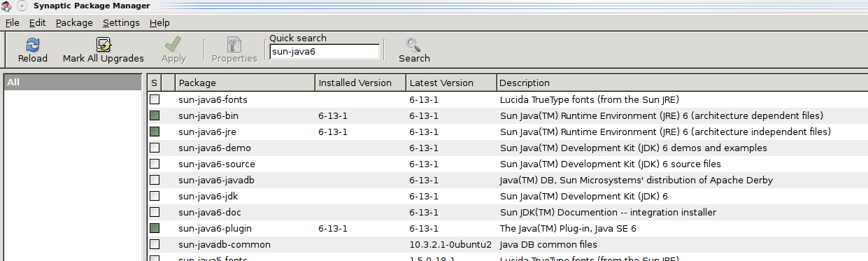Click the Search magnifier icon
The height and width of the screenshot is (261, 868).
point(414,45)
